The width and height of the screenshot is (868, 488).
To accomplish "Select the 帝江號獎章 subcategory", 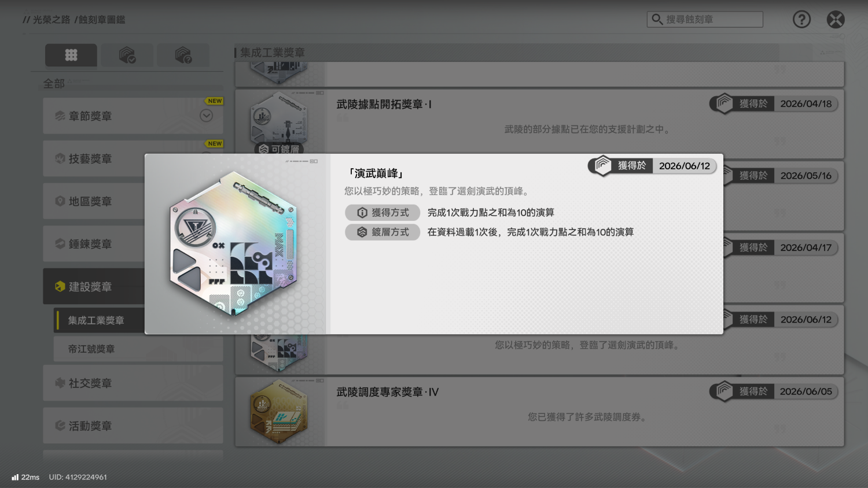I will pos(138,349).
